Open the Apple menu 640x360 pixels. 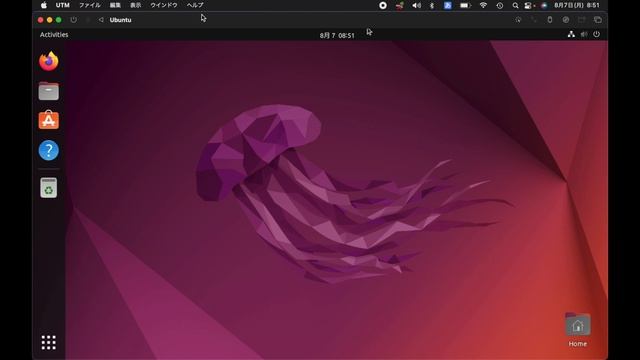[x=44, y=5]
